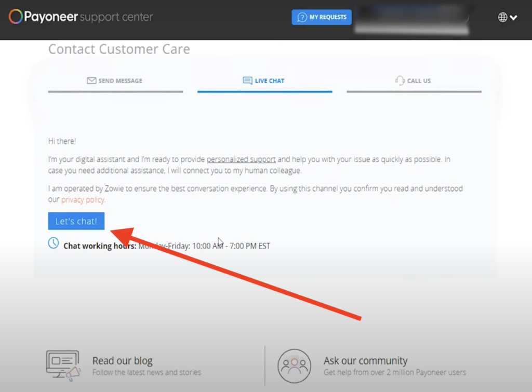This screenshot has height=392, width=532.
Task: Click the clock icon beside chat working hours
Action: tap(54, 242)
